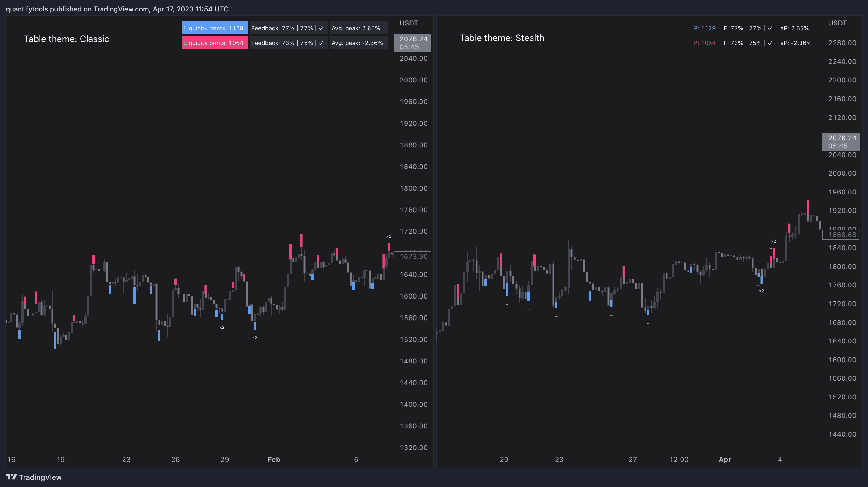Screen dimensions: 868x487
Task: Select Avg. peak: 2.65% cell
Action: click(x=356, y=28)
